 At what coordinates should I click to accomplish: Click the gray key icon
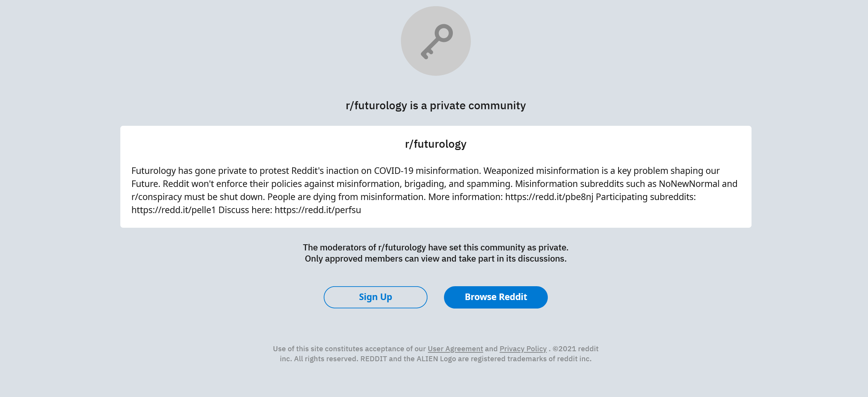click(436, 41)
